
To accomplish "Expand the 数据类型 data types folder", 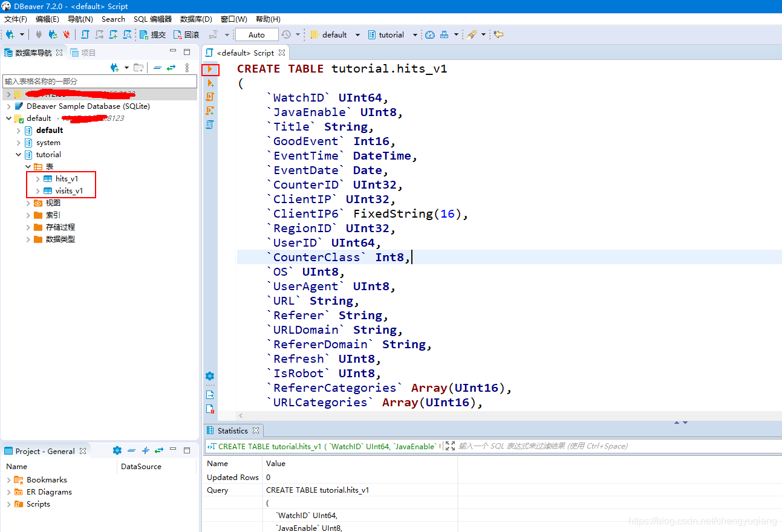I will (x=28, y=239).
